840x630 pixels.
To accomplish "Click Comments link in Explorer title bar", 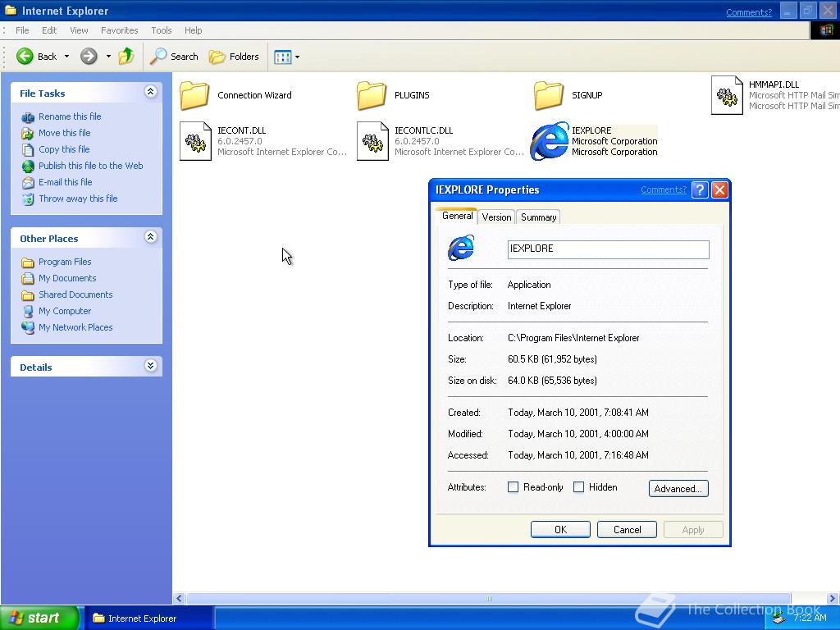I will tap(749, 12).
